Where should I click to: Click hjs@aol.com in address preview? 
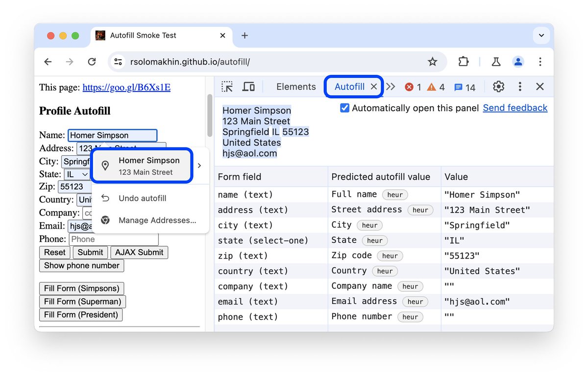tap(249, 153)
